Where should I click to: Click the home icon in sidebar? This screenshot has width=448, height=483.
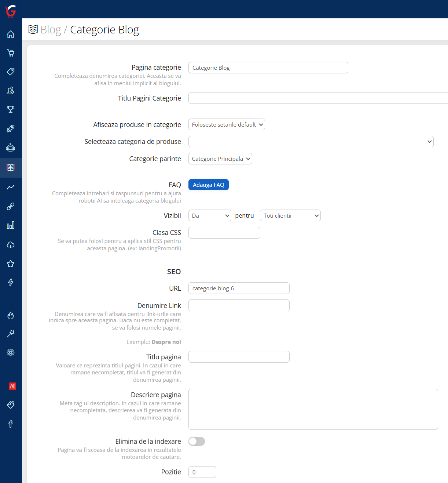tap(11, 34)
